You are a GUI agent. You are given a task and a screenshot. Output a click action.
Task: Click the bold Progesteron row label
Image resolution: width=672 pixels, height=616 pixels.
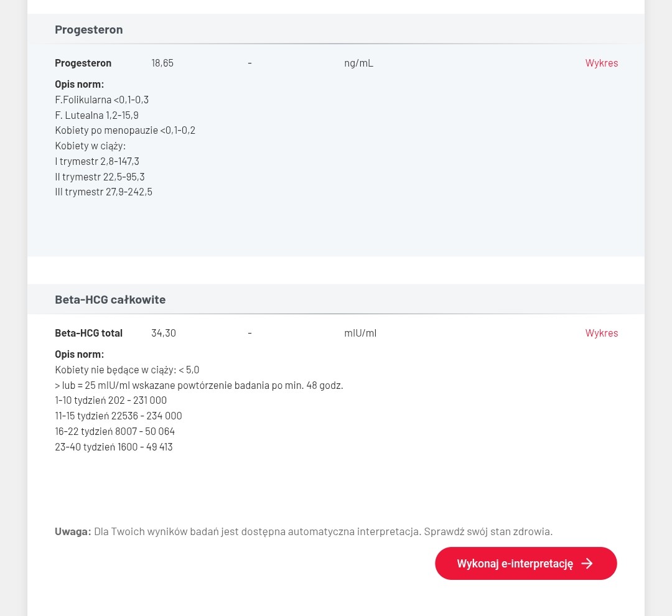(x=83, y=63)
